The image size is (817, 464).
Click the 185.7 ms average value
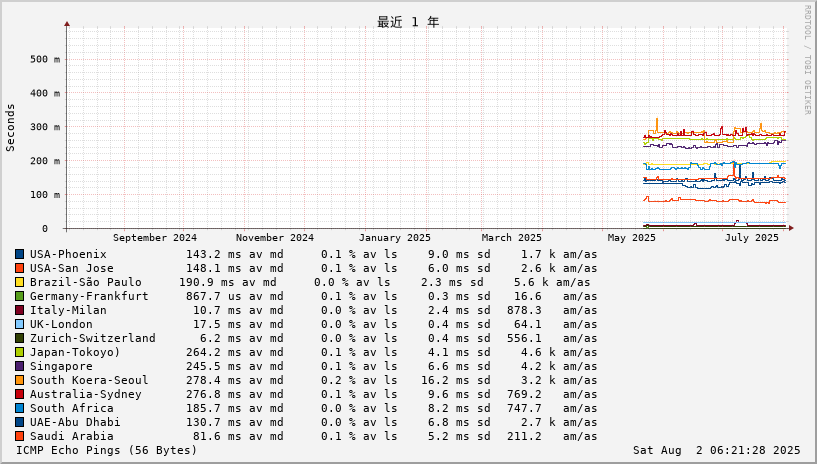(214, 409)
